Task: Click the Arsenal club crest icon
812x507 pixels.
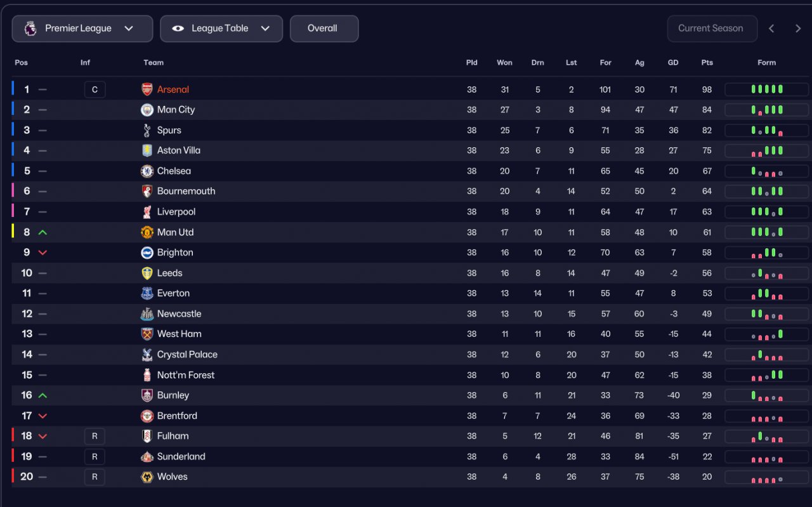Action: point(147,89)
